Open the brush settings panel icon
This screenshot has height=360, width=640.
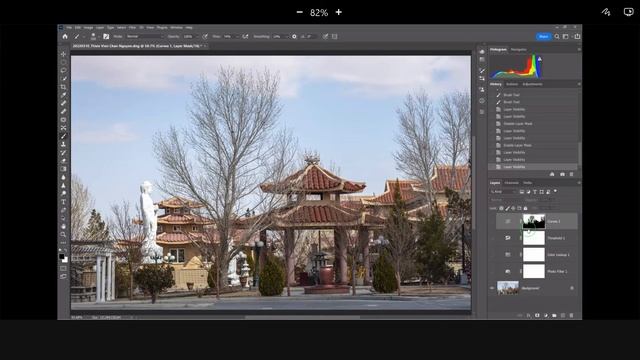tap(106, 36)
